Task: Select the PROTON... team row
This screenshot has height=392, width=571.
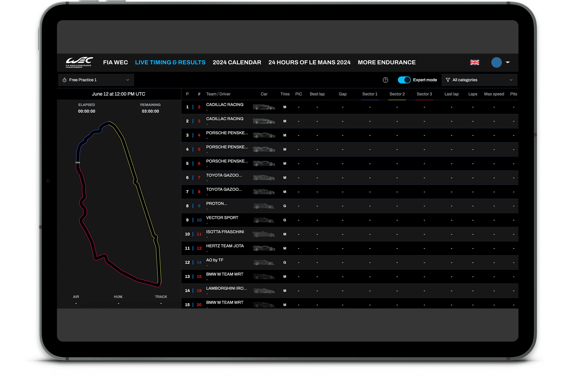Action: click(350, 206)
